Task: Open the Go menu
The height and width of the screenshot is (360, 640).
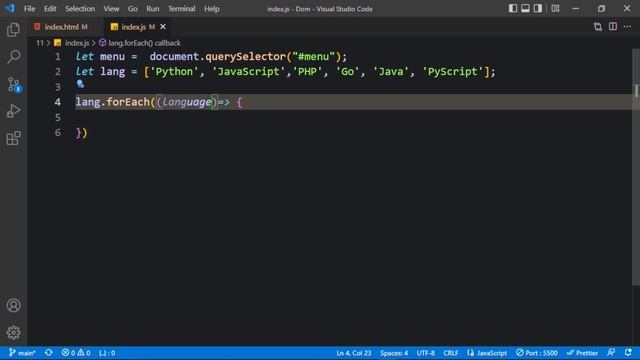Action: 132,9
